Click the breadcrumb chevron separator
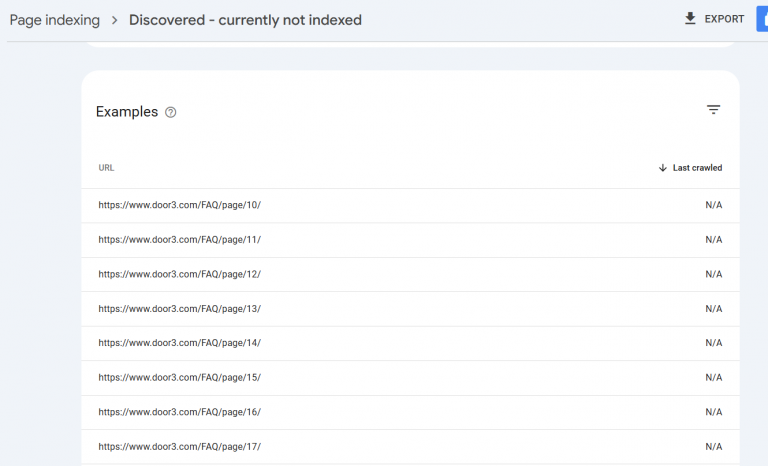The height and width of the screenshot is (466, 768). (115, 20)
